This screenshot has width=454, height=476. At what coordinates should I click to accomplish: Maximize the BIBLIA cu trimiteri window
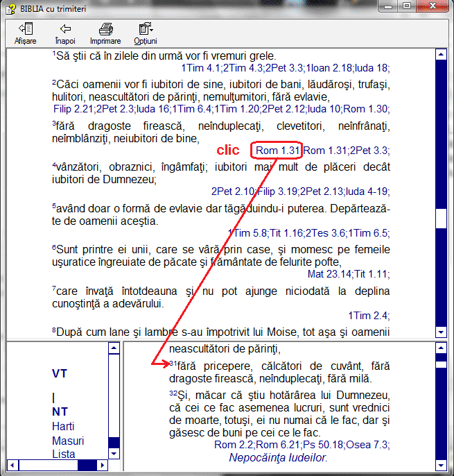pos(408,6)
